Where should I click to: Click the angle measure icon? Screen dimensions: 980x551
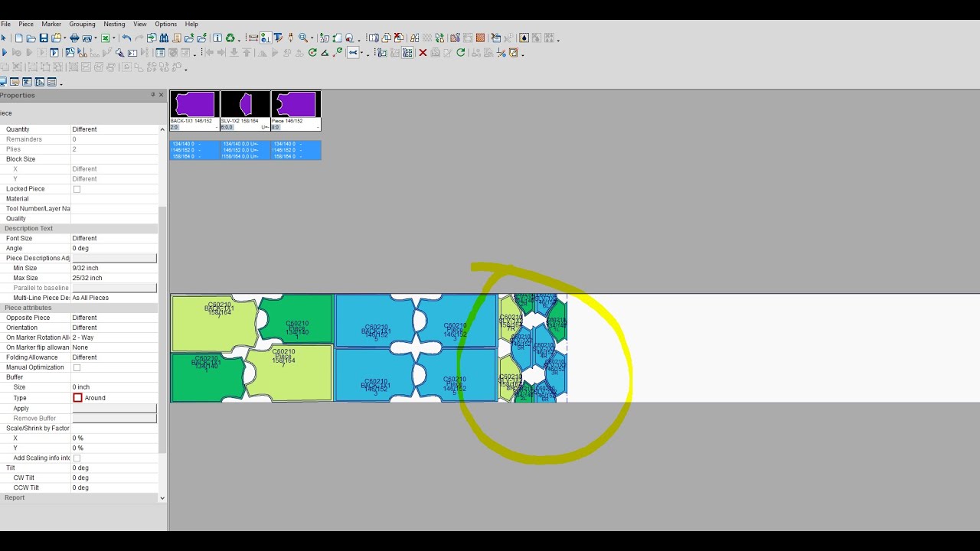(325, 53)
